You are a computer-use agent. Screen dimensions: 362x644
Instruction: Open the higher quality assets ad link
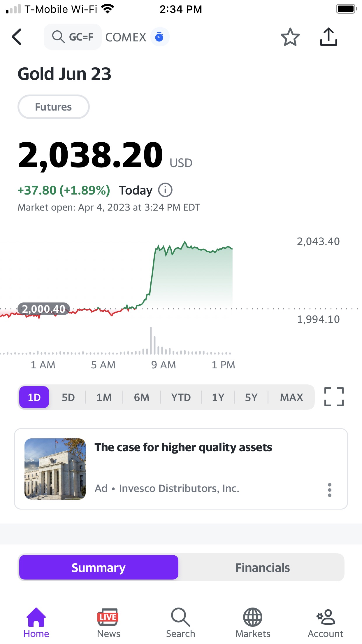pos(183,447)
